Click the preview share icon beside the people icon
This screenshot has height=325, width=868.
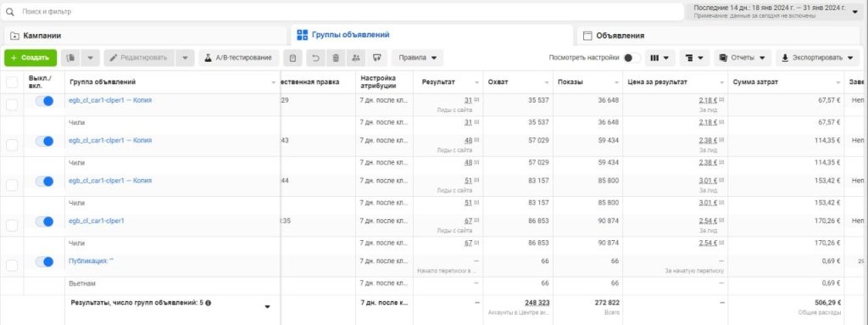point(377,58)
